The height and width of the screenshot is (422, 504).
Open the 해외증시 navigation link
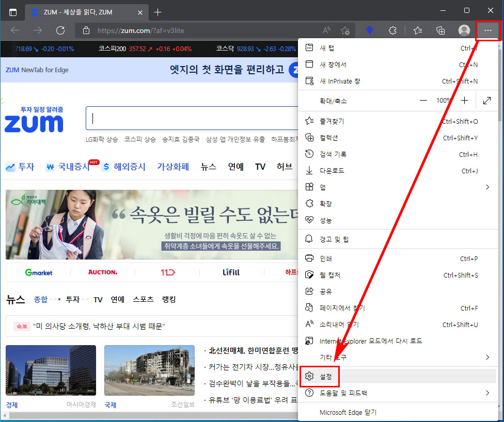click(124, 167)
